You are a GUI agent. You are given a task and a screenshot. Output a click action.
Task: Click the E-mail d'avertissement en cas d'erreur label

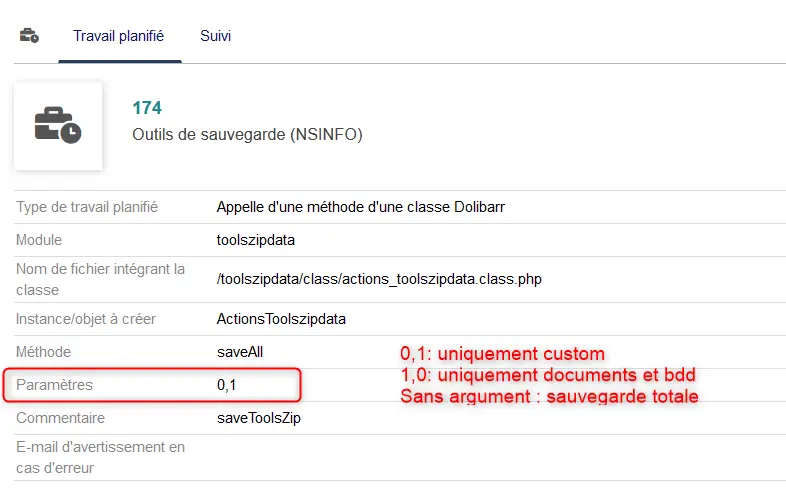[100, 457]
